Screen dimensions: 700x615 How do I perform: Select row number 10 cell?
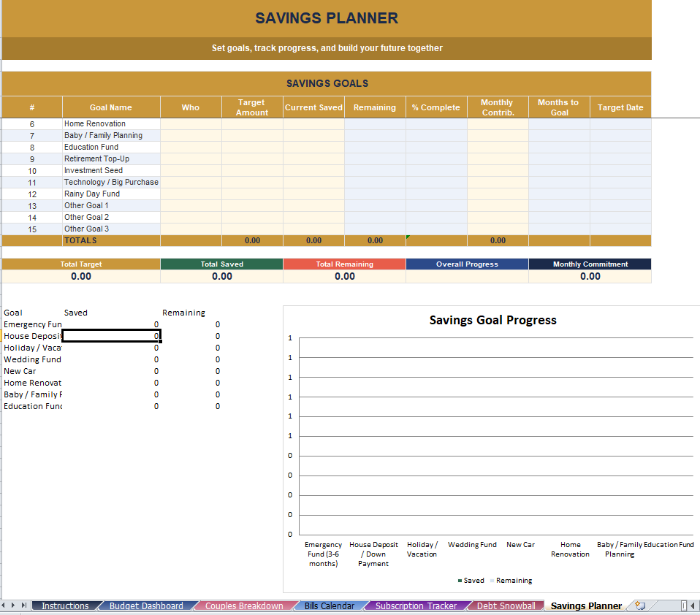[x=32, y=170]
